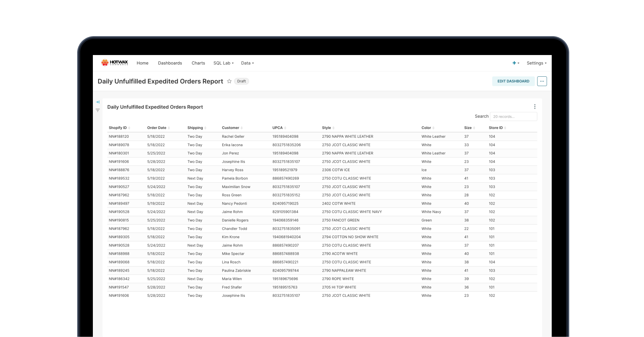Open the dashboard ellipsis options button
The image size is (644, 337).
(x=542, y=81)
